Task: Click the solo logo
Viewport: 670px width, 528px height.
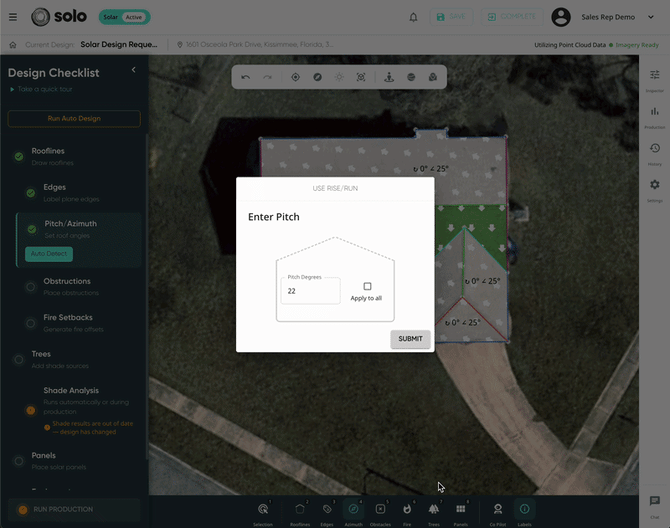Action: (x=59, y=17)
